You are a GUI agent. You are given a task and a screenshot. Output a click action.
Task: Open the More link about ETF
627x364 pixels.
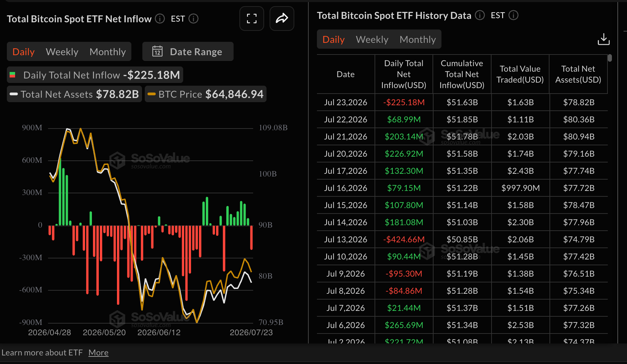coord(98,353)
